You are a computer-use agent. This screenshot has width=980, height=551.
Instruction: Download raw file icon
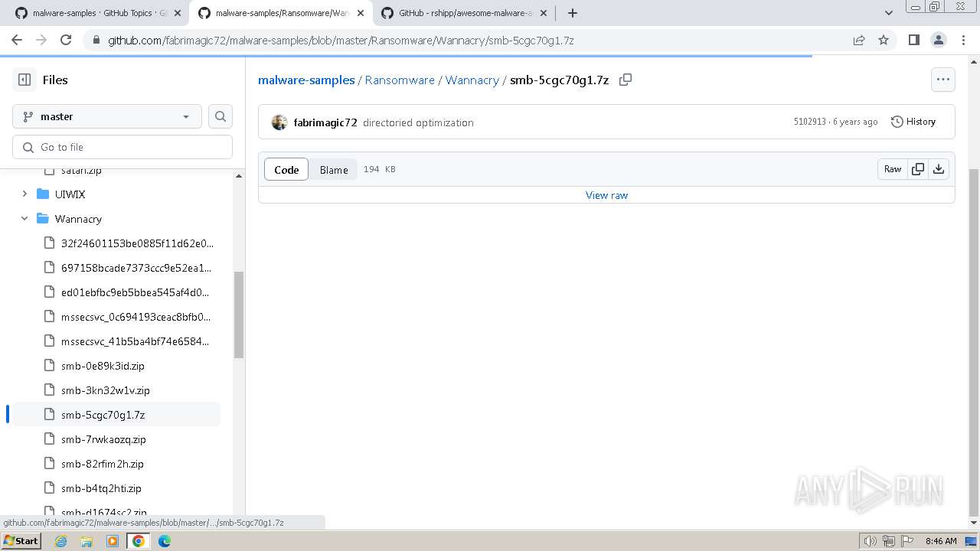coord(939,169)
